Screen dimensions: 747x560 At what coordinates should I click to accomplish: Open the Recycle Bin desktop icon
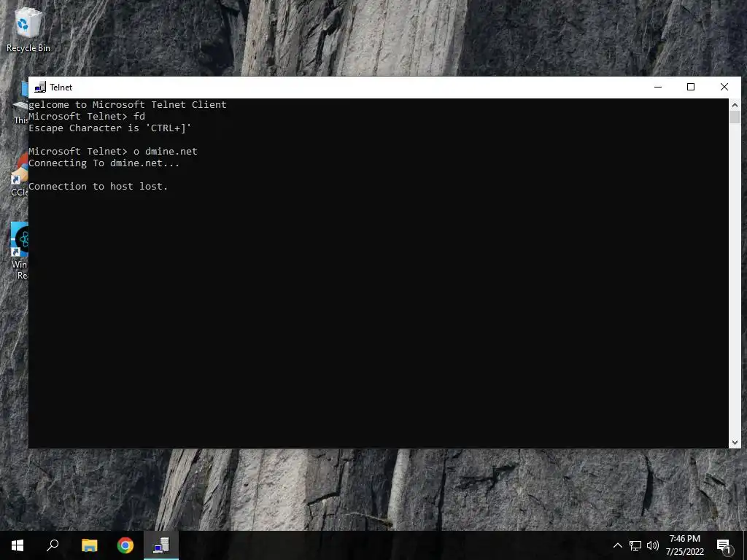pos(28,29)
